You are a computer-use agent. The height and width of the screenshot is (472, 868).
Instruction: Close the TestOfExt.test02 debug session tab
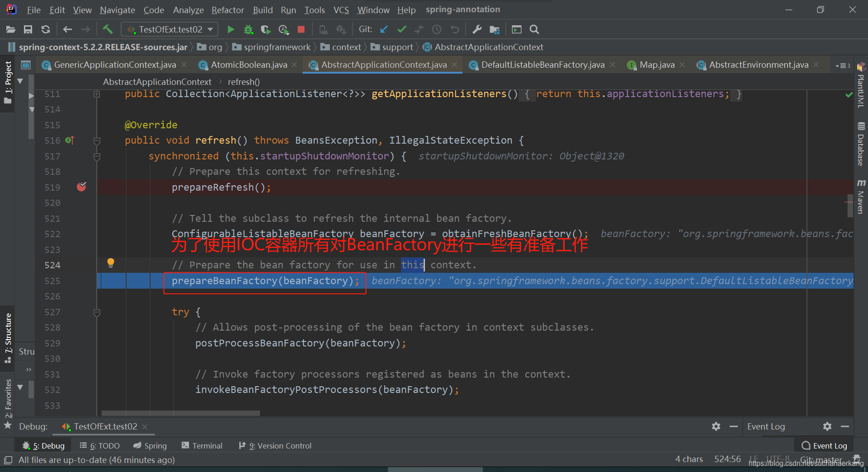pos(145,426)
